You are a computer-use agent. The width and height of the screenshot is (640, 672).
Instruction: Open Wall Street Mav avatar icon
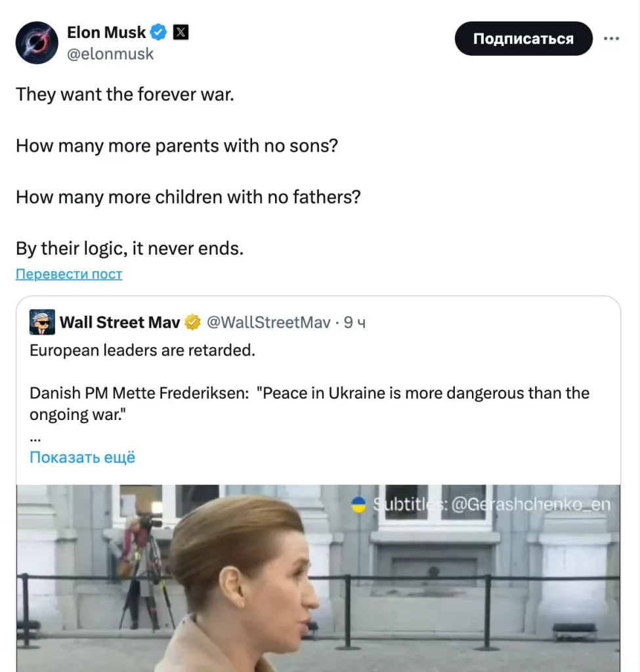[42, 322]
